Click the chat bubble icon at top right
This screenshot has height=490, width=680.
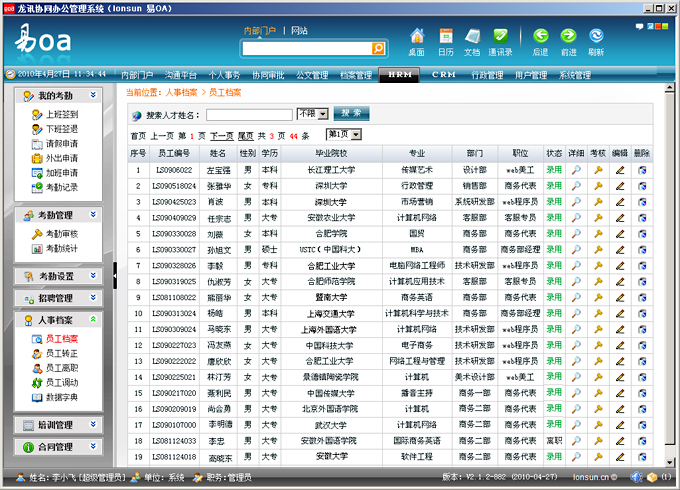(x=639, y=26)
